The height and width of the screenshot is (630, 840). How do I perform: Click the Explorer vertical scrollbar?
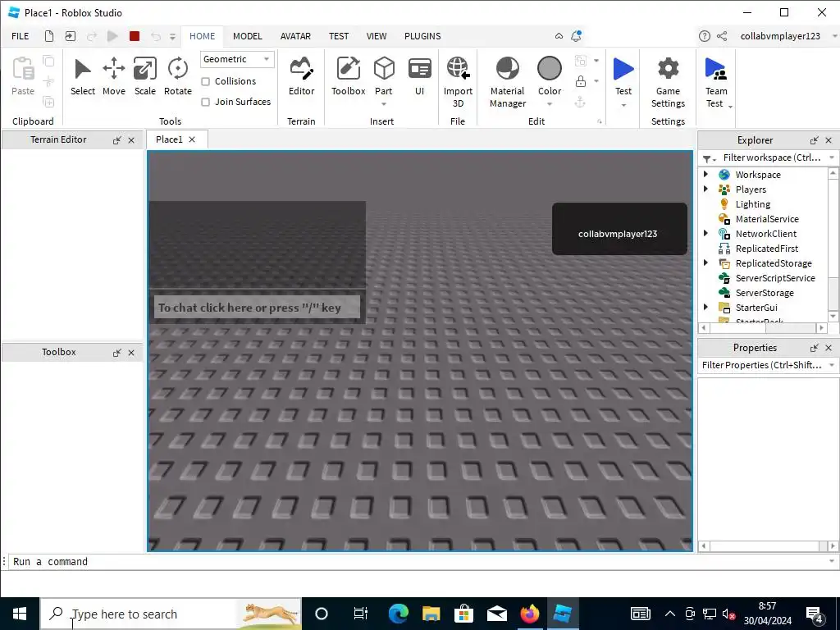[x=833, y=244]
